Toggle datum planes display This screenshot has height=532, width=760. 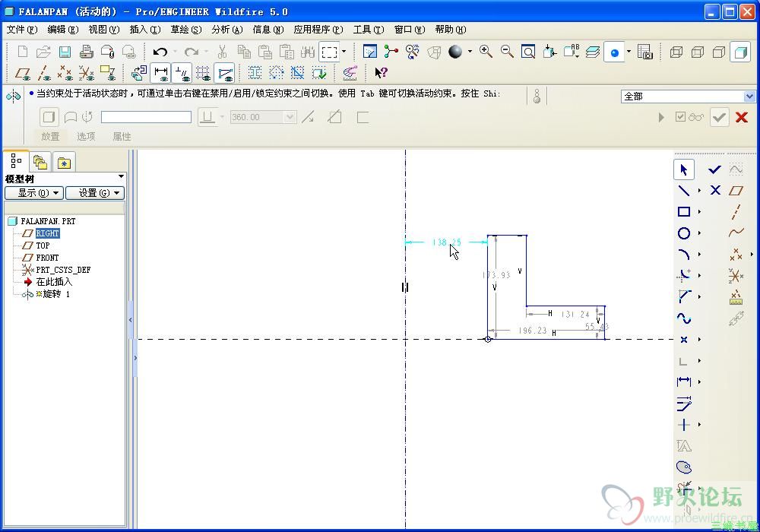22,73
